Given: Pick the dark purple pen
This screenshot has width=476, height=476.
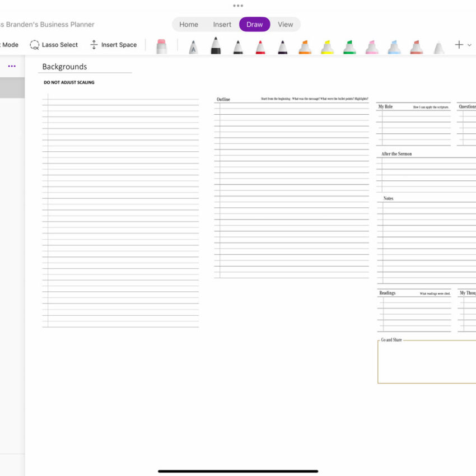Looking at the screenshot, I should point(283,47).
